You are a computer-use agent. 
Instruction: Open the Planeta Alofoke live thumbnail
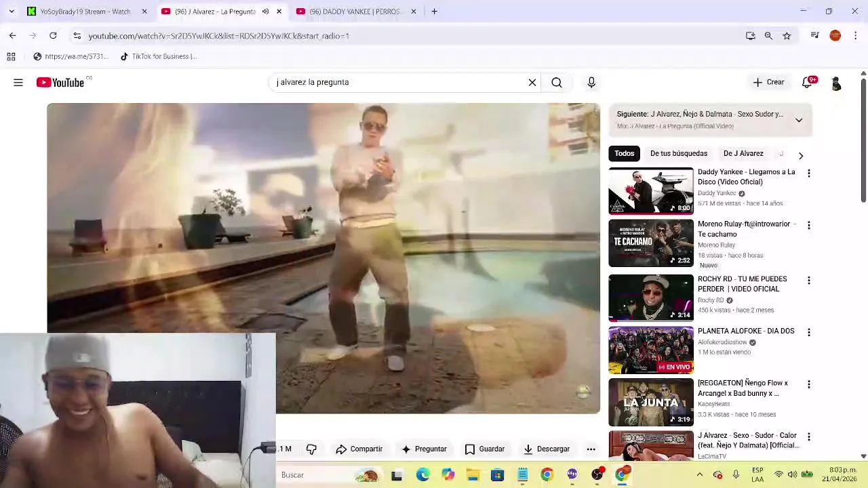click(651, 350)
